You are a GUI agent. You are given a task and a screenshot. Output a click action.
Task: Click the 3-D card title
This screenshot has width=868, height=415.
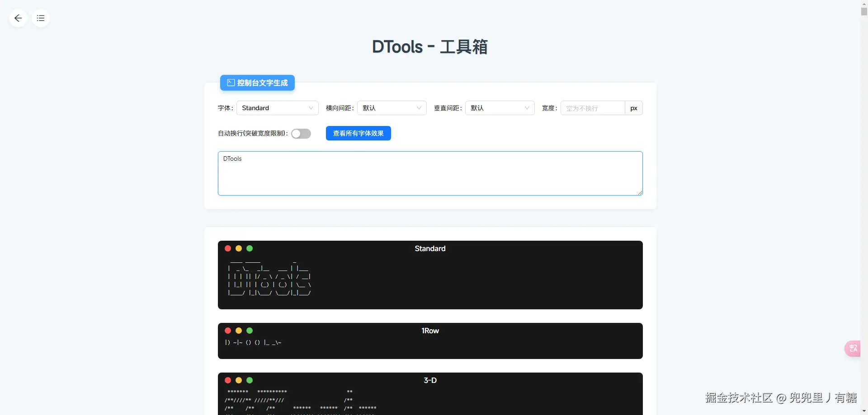pyautogui.click(x=430, y=380)
